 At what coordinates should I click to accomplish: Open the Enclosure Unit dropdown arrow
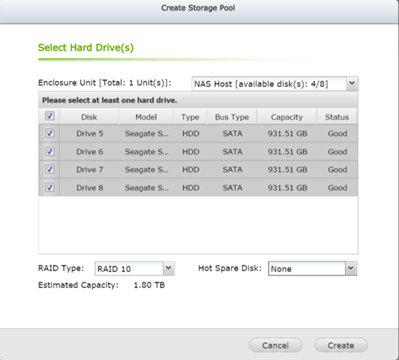(x=352, y=83)
